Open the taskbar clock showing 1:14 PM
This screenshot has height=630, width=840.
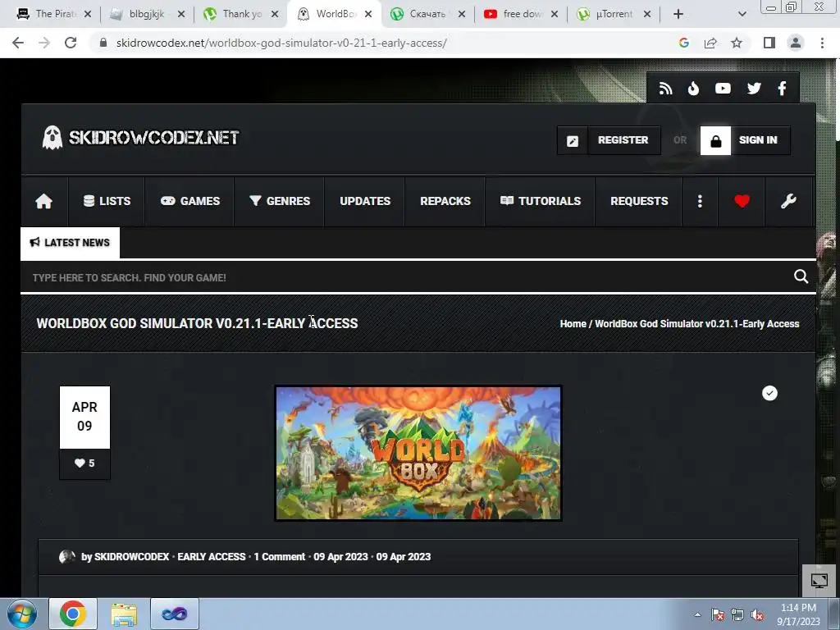(x=798, y=614)
